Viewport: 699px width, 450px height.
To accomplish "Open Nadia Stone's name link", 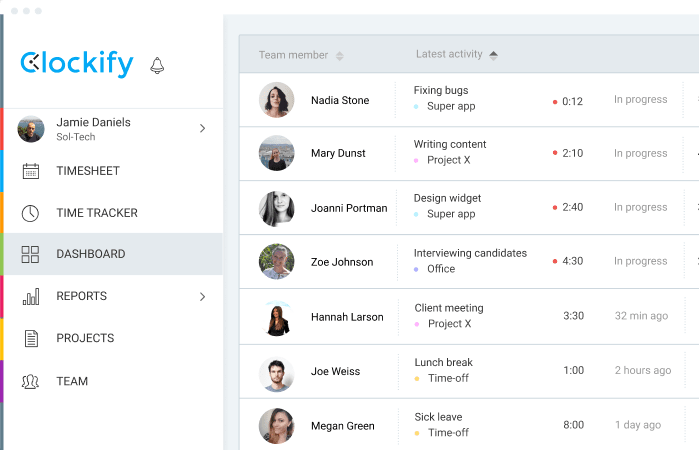I will coord(340,100).
